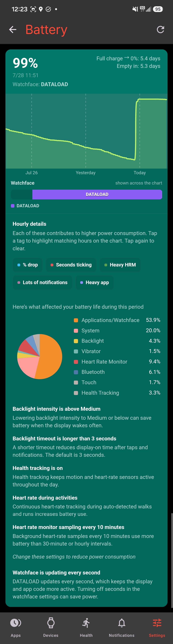Open the Settings sliders icon
This screenshot has width=173, height=644.
click(157, 623)
